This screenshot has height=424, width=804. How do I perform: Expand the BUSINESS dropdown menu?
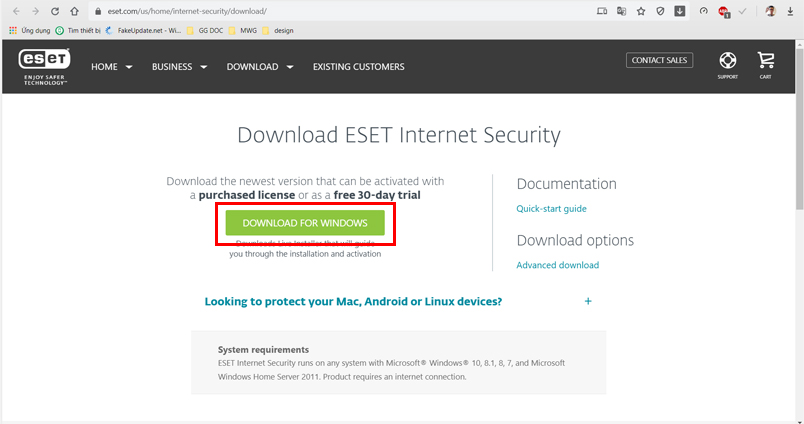[179, 67]
